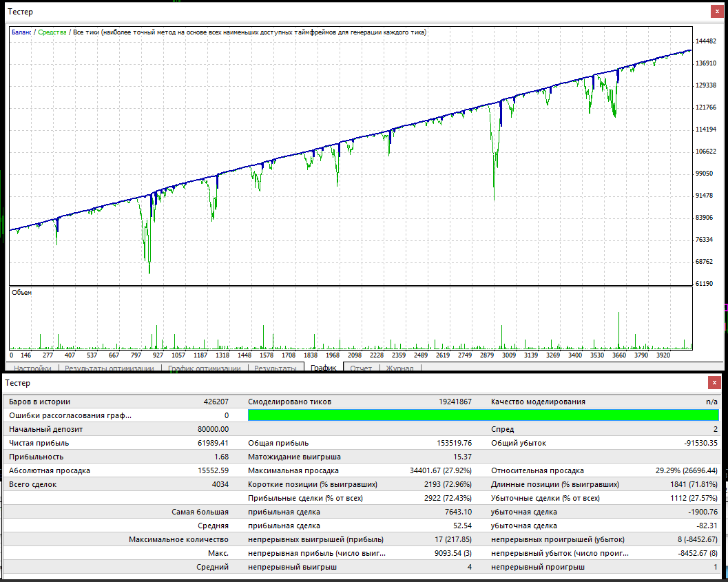
Task: Click relative drawdown 29.29% (26696.44)
Action: click(x=687, y=470)
